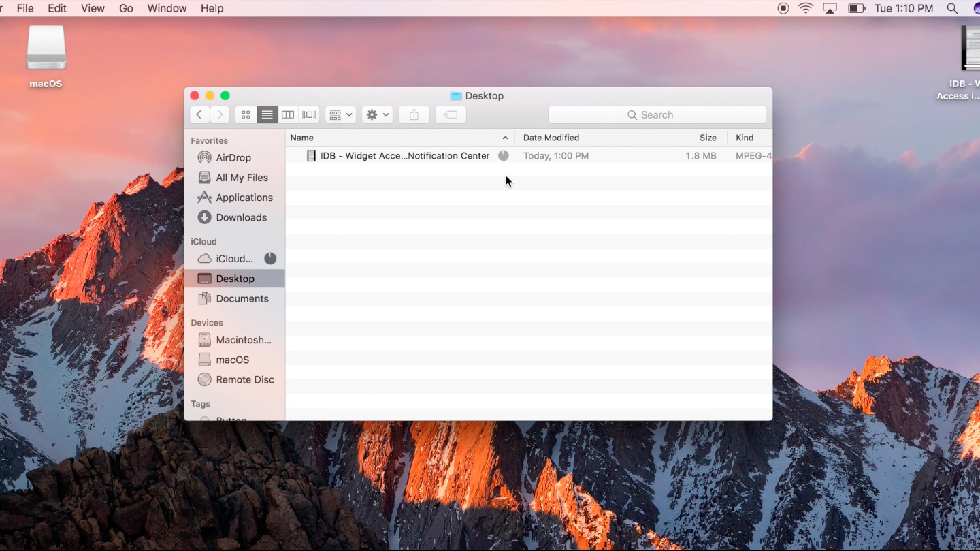980x551 pixels.
Task: Click the Favorites section header
Action: (x=209, y=141)
